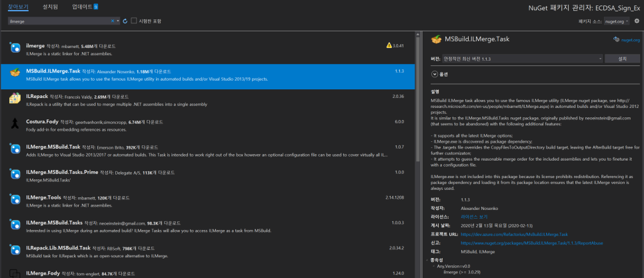Screen dimensions: 644x278
Task: Toggle the 시험판 포함 checkbox
Action: (x=134, y=21)
